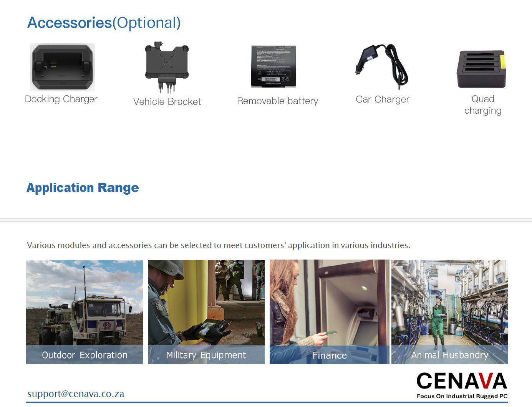The height and width of the screenshot is (407, 532).
Task: Select the Car Charger image
Action: pyautogui.click(x=381, y=66)
